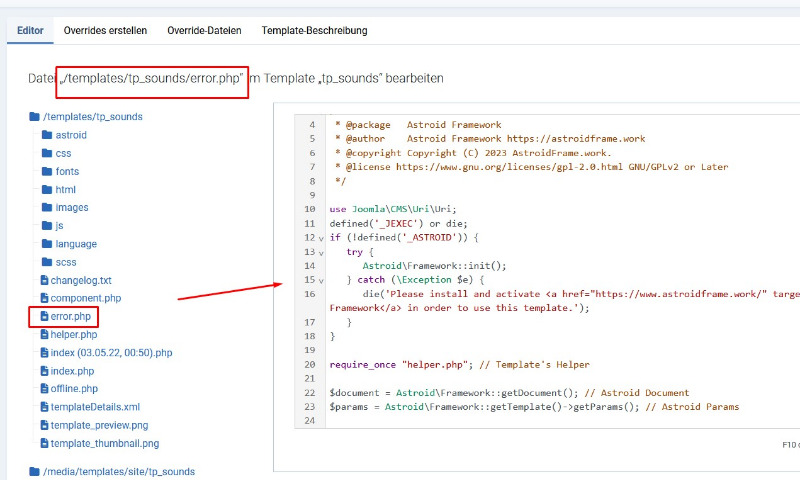Click the helper.php file icon
Viewport: 800px width, 480px height.
point(44,335)
